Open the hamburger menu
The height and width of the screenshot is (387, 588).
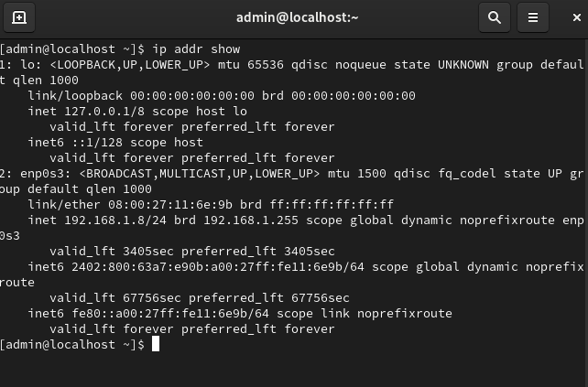click(x=533, y=17)
